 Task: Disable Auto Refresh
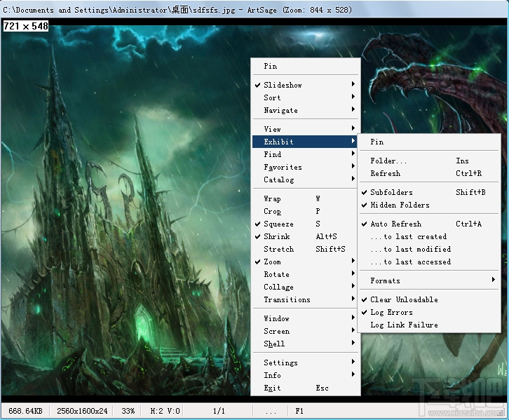(429, 224)
